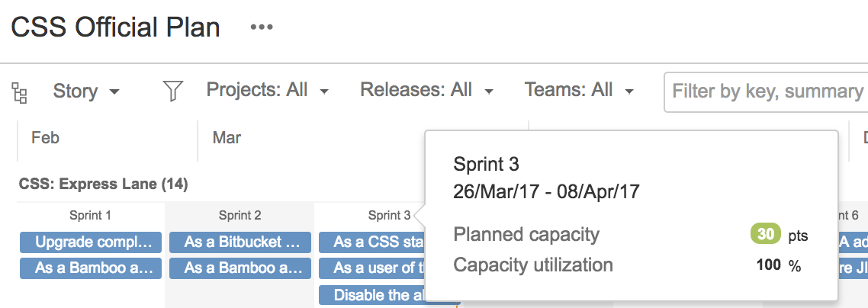Open the Story hierarchy dropdown
The image size is (868, 308).
pyautogui.click(x=85, y=91)
